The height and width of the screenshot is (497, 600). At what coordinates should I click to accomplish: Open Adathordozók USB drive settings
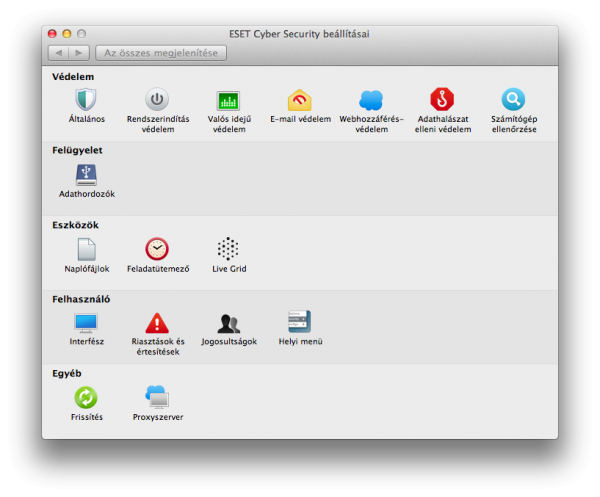click(x=86, y=175)
